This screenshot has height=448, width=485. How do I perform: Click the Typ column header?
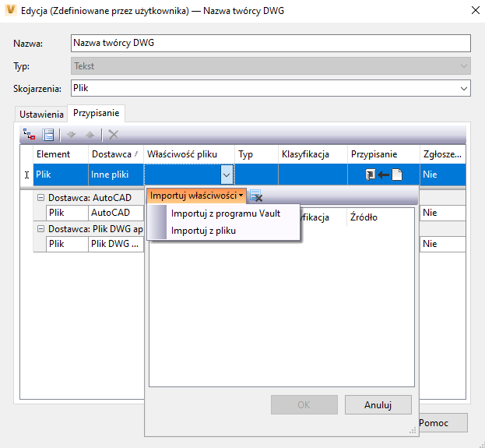click(x=256, y=154)
